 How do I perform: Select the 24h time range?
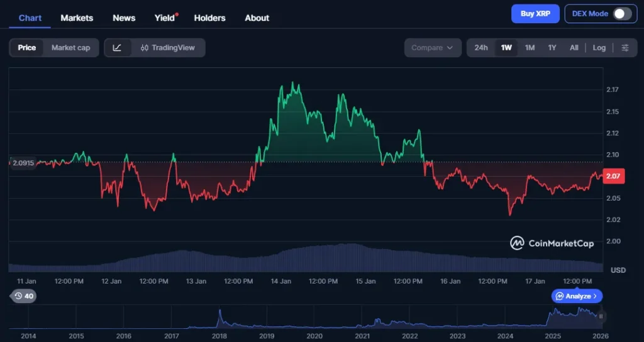point(481,48)
